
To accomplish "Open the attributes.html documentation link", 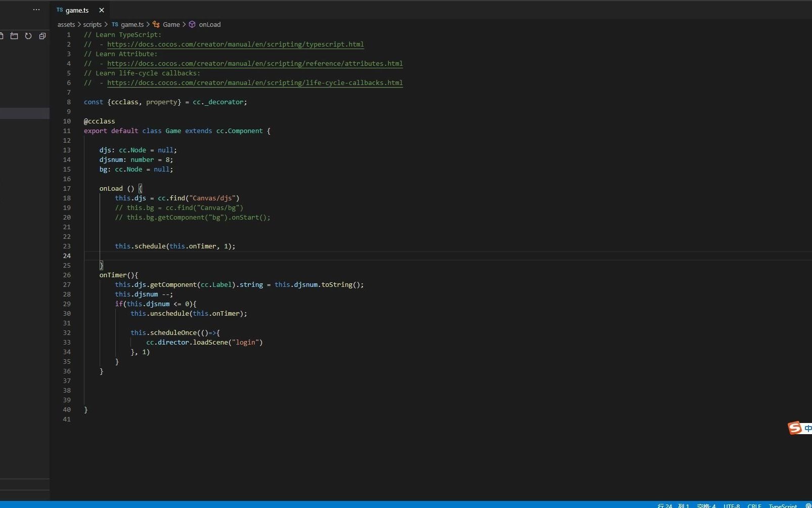I will 255,63.
